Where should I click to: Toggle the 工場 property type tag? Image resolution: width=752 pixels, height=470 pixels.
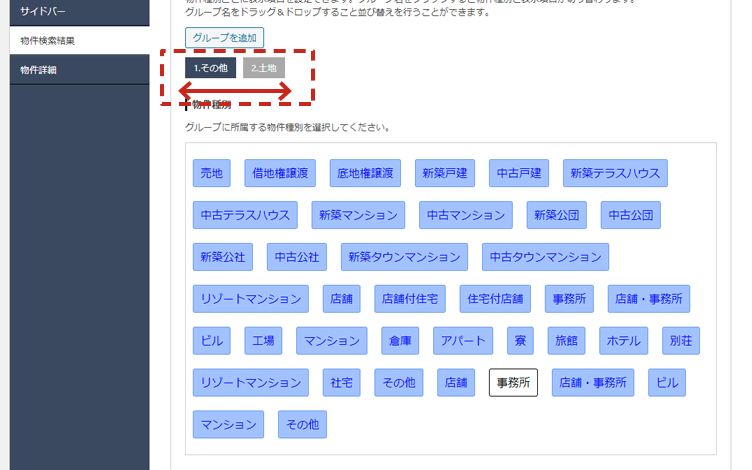pyautogui.click(x=264, y=341)
